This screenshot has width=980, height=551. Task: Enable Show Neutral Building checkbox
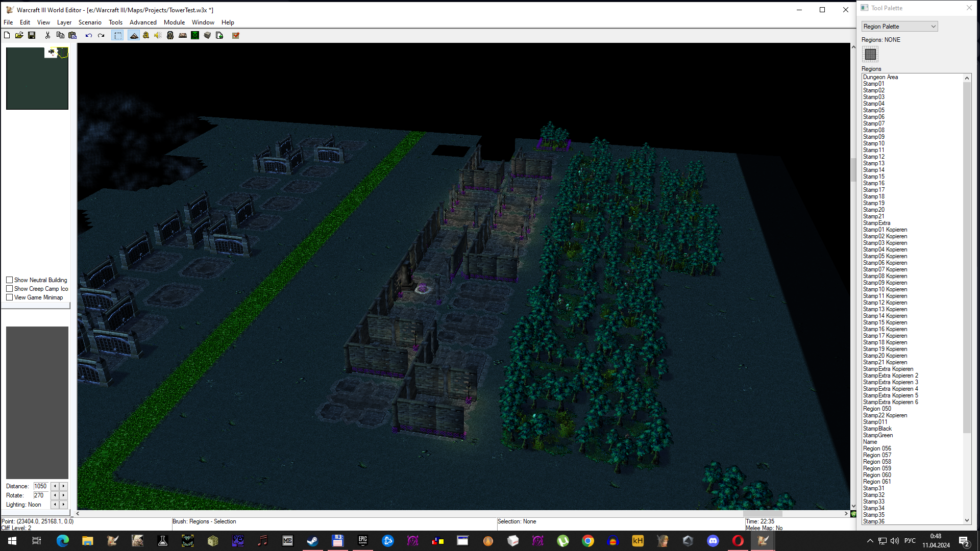9,280
